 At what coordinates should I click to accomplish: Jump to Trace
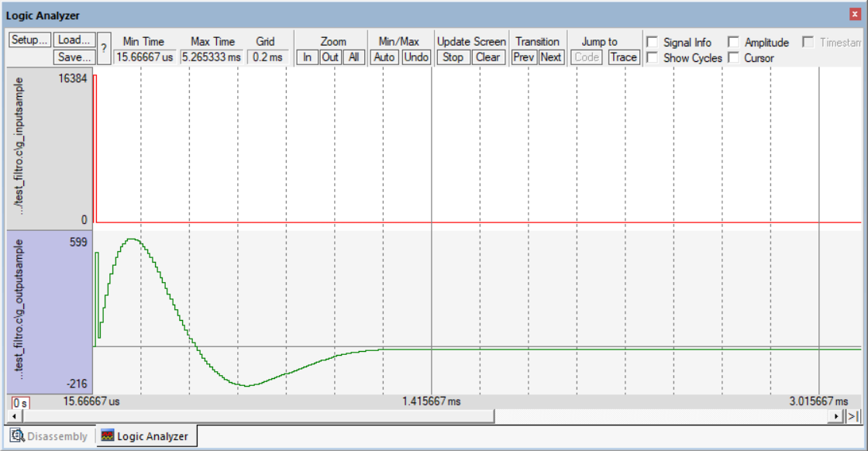click(x=623, y=57)
